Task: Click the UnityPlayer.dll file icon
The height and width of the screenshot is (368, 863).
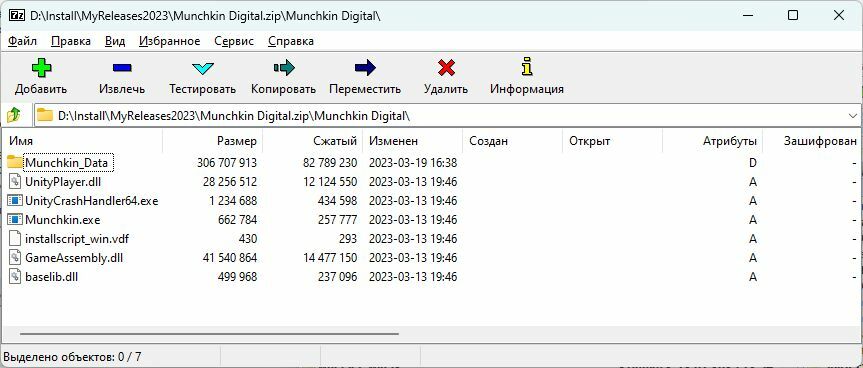Action: [15, 182]
